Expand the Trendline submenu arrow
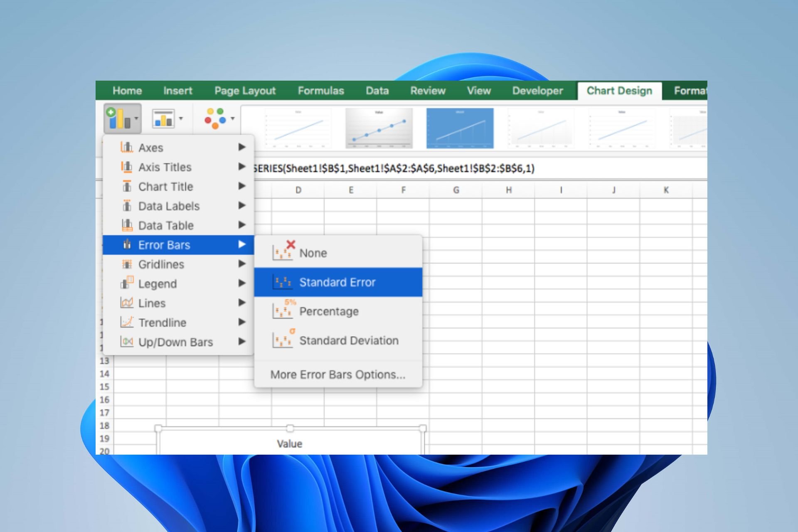 click(x=242, y=322)
